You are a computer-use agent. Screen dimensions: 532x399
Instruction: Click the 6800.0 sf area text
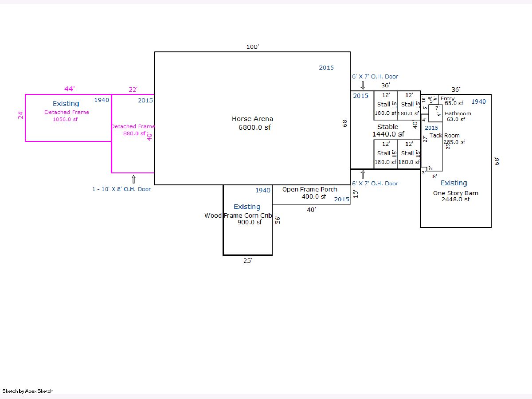pos(254,128)
